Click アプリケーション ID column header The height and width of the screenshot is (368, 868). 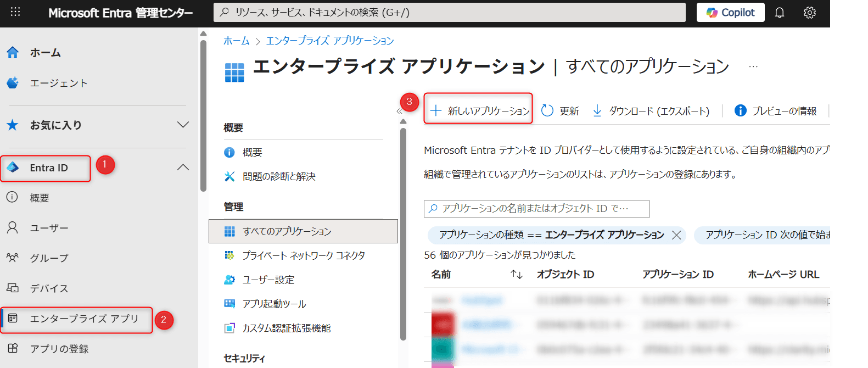(x=677, y=274)
